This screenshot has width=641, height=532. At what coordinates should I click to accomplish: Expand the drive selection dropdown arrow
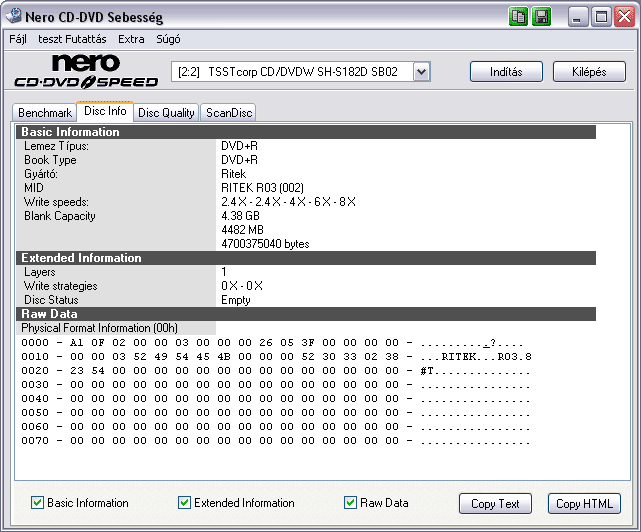click(421, 72)
